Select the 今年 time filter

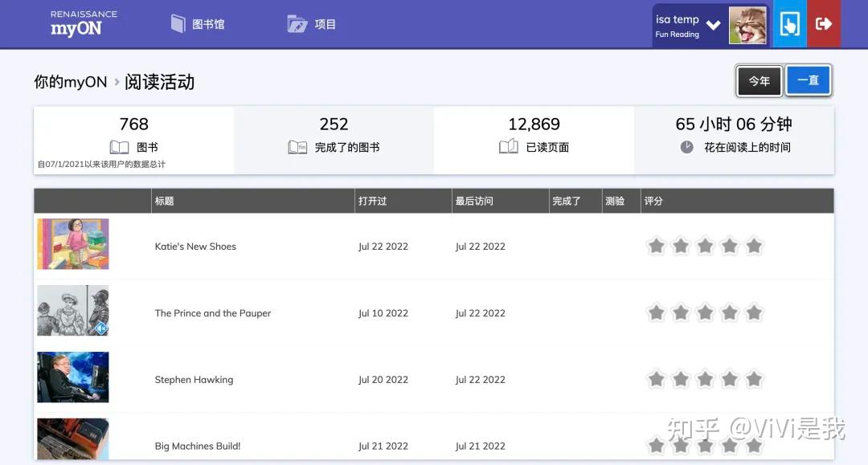pyautogui.click(x=758, y=80)
